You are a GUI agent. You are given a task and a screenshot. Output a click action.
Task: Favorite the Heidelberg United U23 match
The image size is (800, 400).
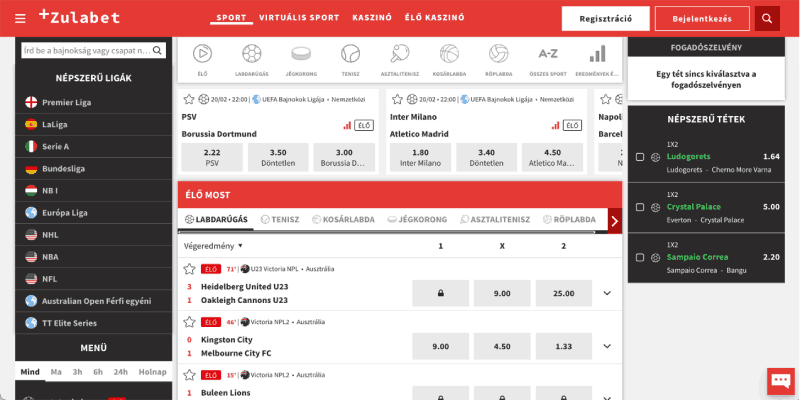[189, 269]
